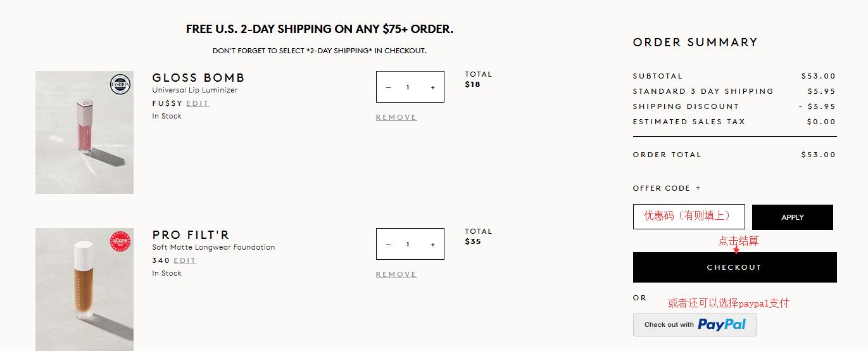The image size is (868, 351).
Task: Remove Gloss Bomb from the cart
Action: pyautogui.click(x=396, y=117)
